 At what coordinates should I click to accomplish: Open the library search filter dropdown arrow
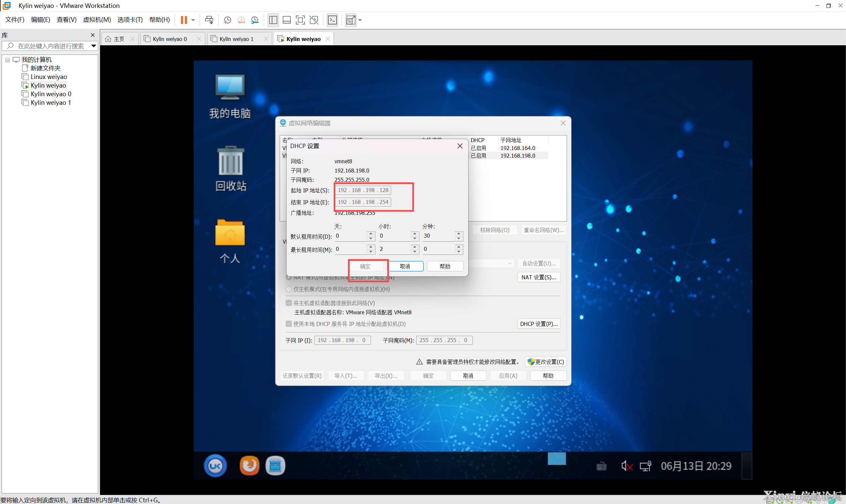94,46
